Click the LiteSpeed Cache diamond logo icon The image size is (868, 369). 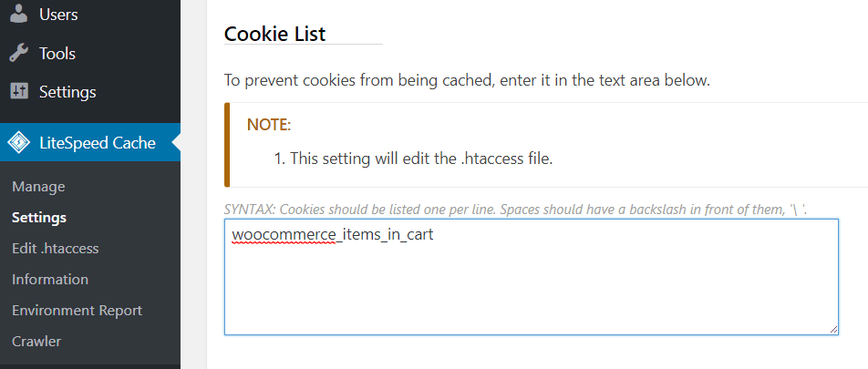click(18, 143)
